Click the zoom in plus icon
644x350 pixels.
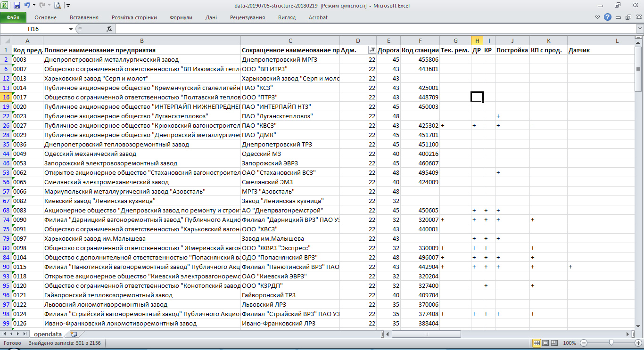[x=638, y=343]
